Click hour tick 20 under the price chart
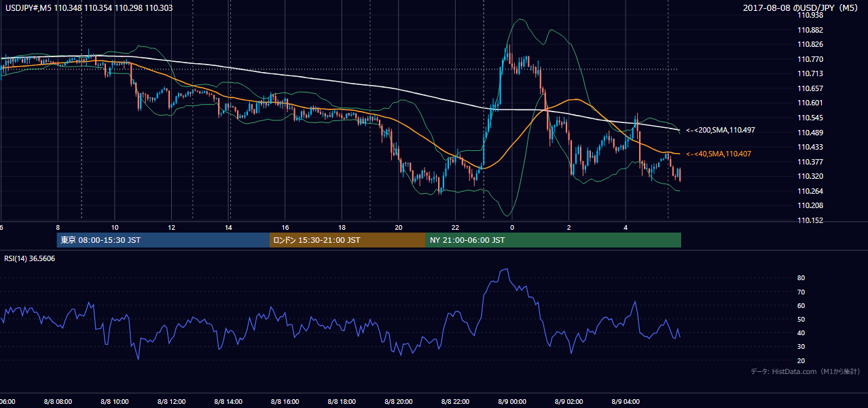Viewport: 868px width, 408px height. click(399, 228)
